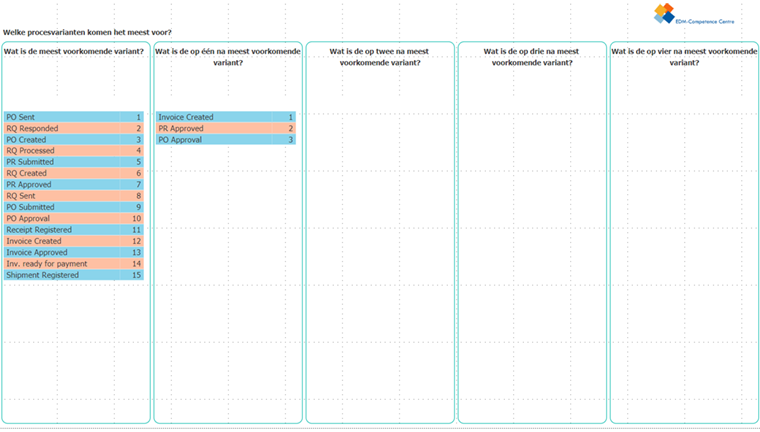760x432 pixels.
Task: Select the PO Sent row
Action: pos(73,117)
